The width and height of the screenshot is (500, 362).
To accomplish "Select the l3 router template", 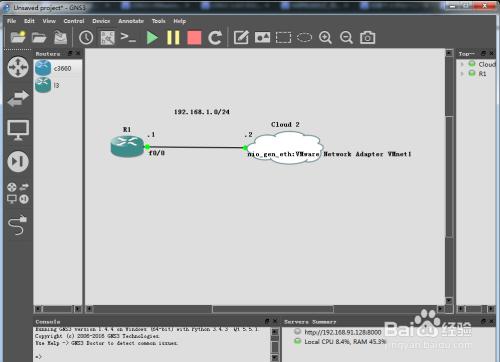I will tap(58, 85).
